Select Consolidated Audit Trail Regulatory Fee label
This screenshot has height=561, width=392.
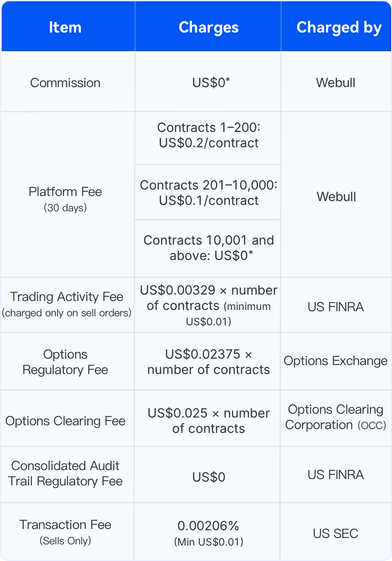click(65, 473)
